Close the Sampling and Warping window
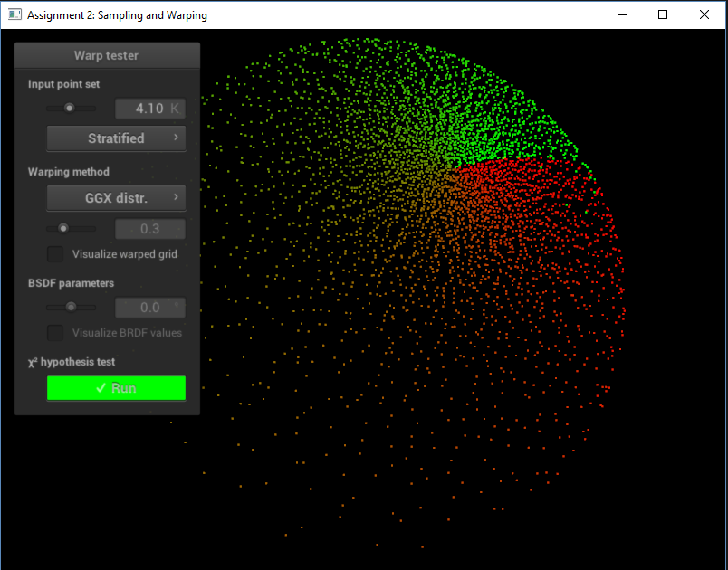Image resolution: width=728 pixels, height=570 pixels. tap(704, 14)
